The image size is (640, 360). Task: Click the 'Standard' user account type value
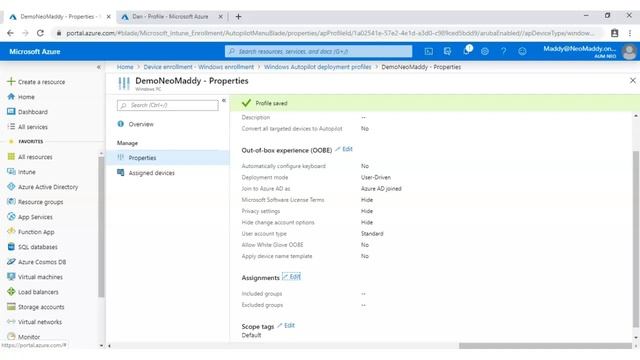[372, 233]
